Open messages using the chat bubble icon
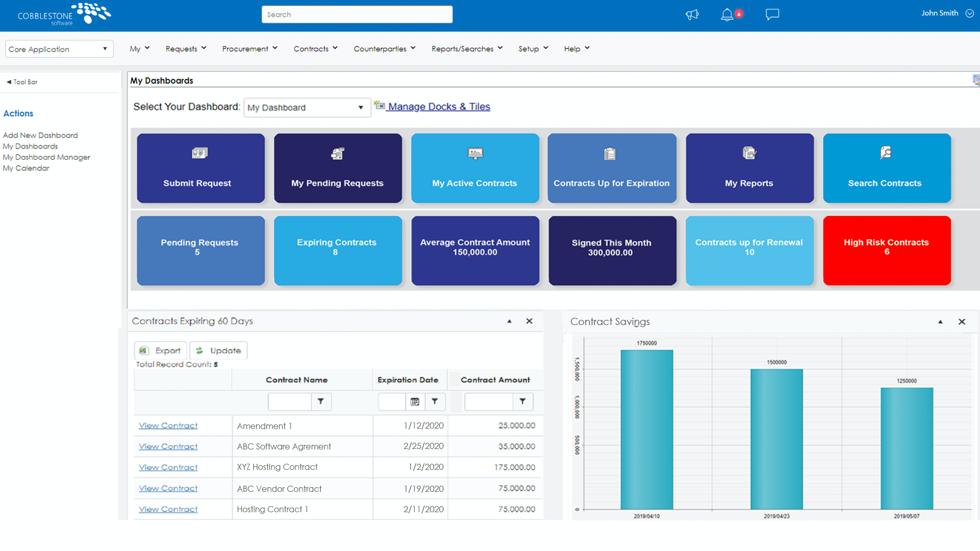The image size is (980, 551). coord(772,14)
